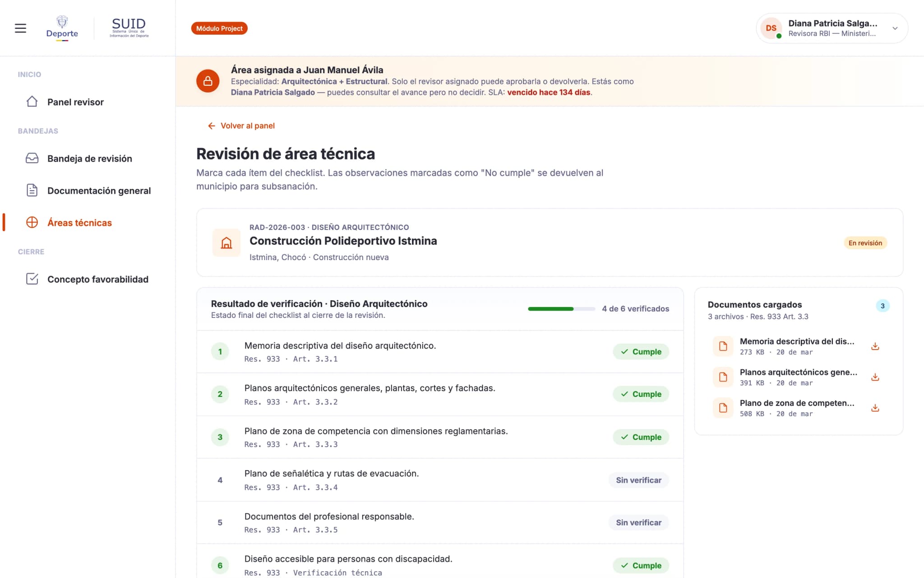Download Planos arquitectónicos gene... file
This screenshot has width=924, height=578.
coord(875,377)
